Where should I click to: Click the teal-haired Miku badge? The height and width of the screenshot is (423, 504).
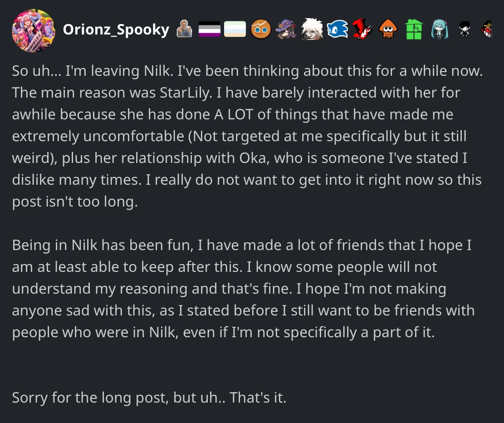pos(439,30)
